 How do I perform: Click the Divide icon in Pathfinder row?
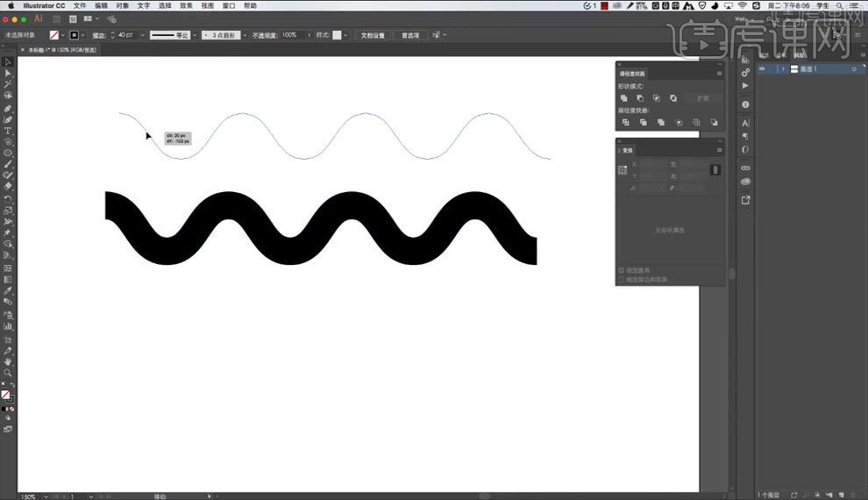pos(624,123)
